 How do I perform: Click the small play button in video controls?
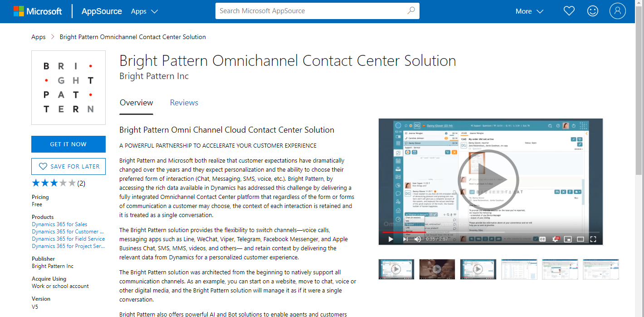pos(390,239)
